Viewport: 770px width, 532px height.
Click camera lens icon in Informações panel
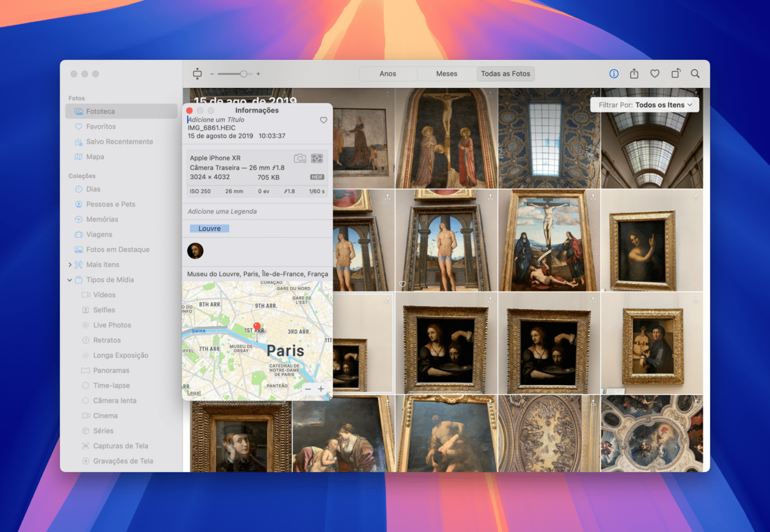point(300,159)
